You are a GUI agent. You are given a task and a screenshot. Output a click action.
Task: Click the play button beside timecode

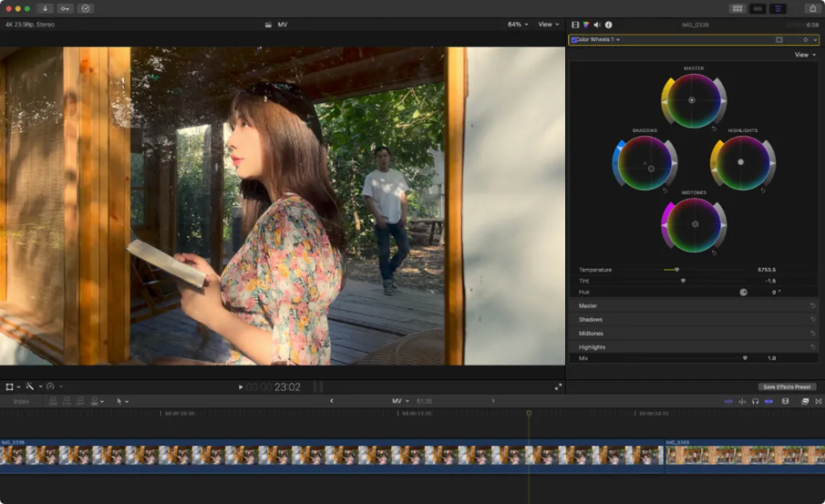(240, 387)
